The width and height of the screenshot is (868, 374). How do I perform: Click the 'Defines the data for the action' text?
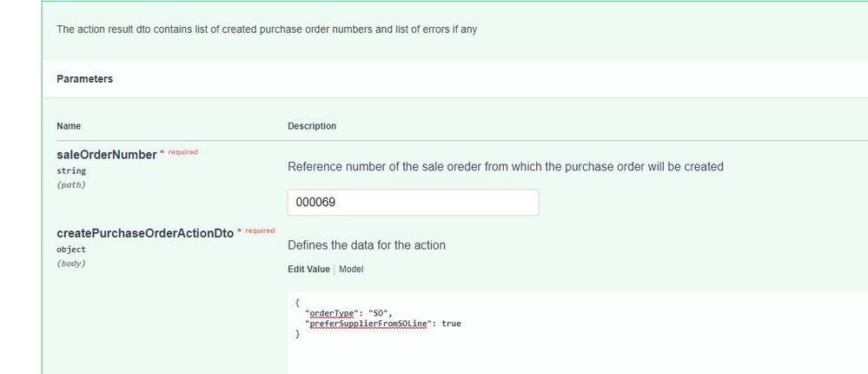367,245
